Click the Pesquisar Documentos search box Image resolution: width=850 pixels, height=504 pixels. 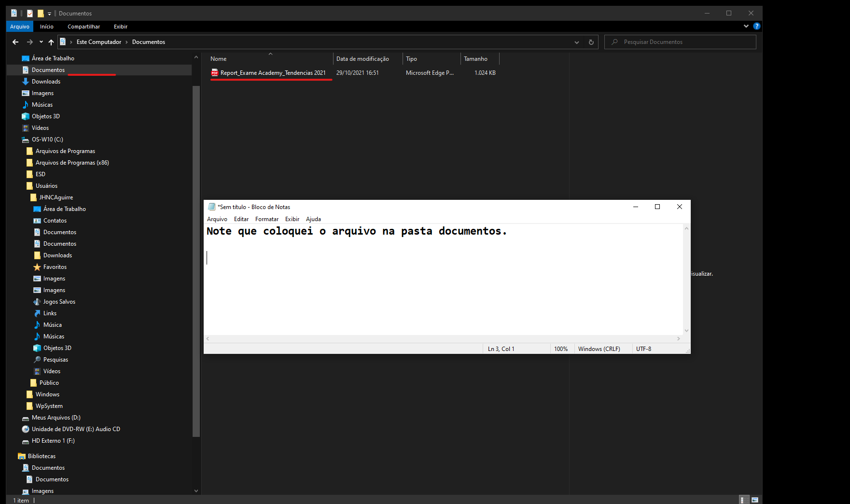point(680,42)
